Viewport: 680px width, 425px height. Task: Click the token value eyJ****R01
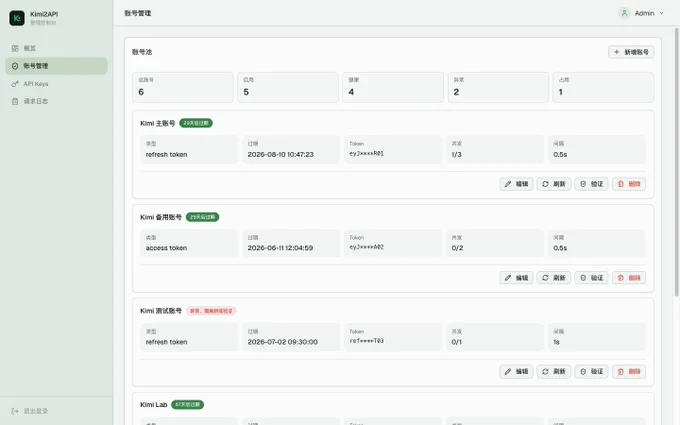[366, 154]
